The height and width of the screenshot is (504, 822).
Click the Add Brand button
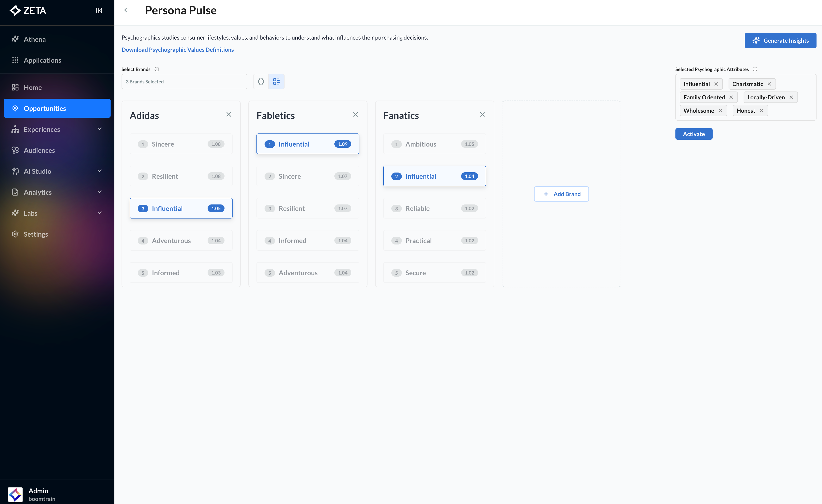coord(562,194)
